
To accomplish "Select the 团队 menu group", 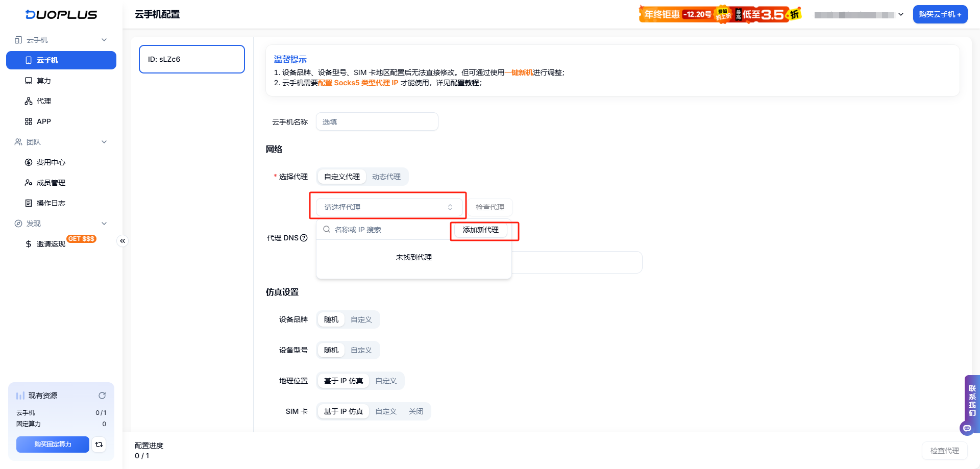I will click(x=33, y=141).
